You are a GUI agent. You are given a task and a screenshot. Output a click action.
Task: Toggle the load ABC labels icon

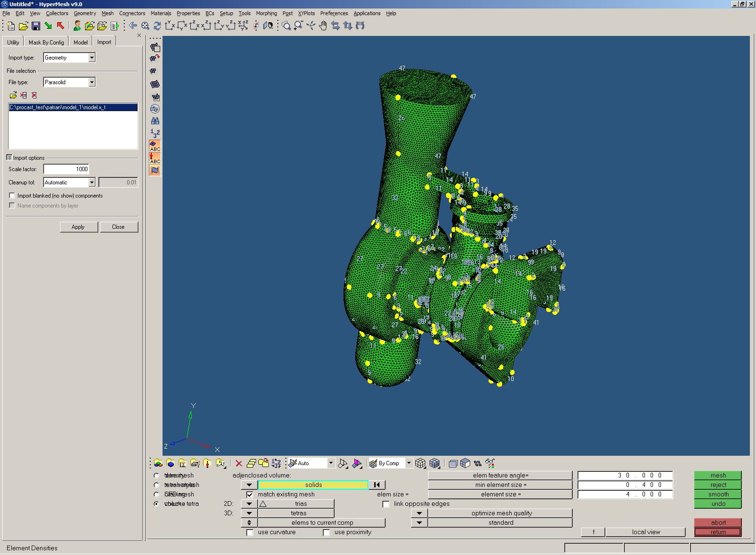click(155, 158)
